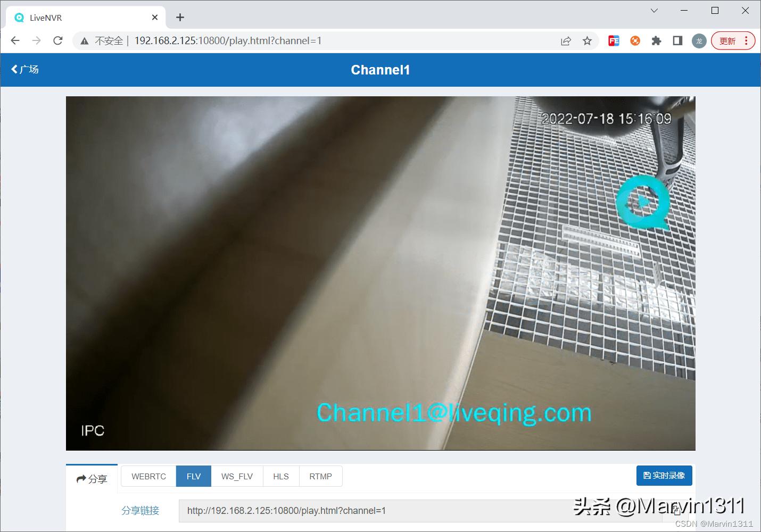The image size is (761, 532).
Task: Switch to the RTMP stream tab
Action: click(x=320, y=476)
